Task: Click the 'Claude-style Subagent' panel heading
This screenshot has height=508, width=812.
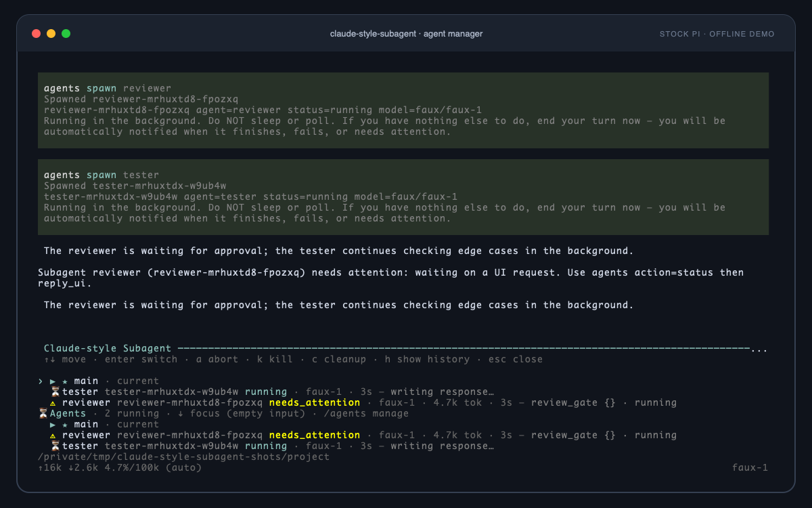Action: pos(108,349)
